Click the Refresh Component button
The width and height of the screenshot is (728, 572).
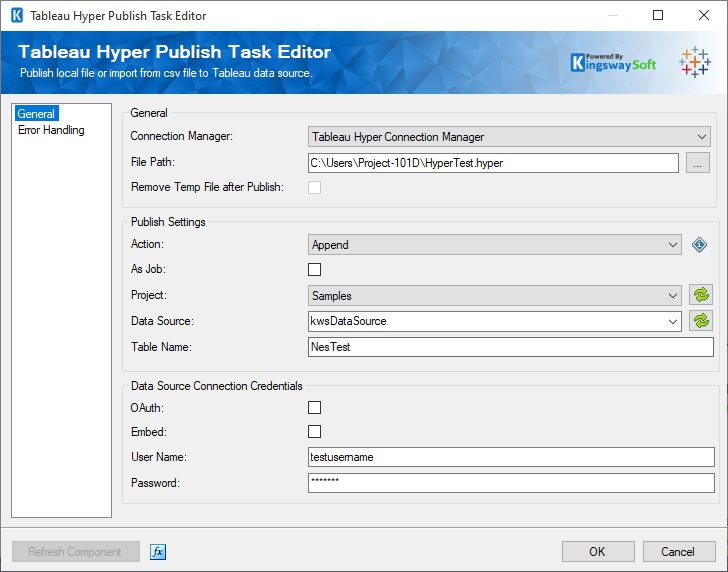pos(75,552)
